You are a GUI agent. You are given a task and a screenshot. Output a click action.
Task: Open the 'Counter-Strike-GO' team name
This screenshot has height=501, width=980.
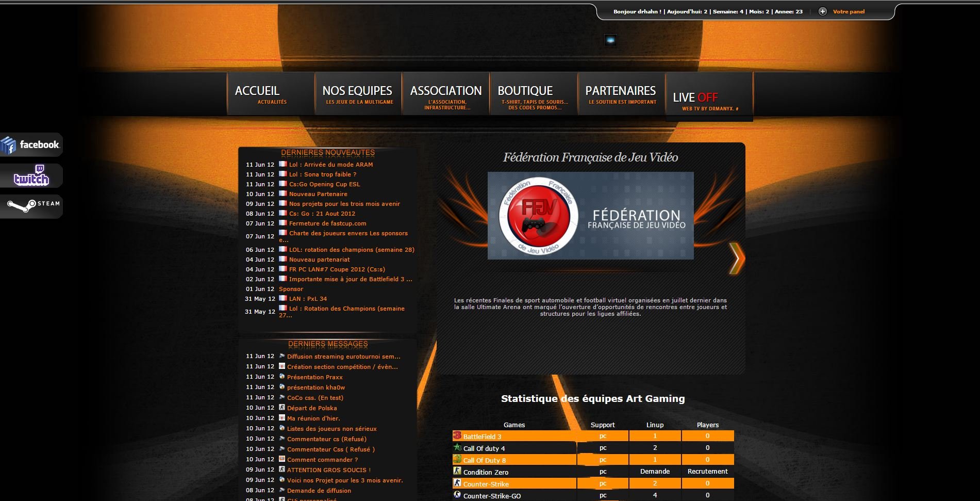coord(492,496)
